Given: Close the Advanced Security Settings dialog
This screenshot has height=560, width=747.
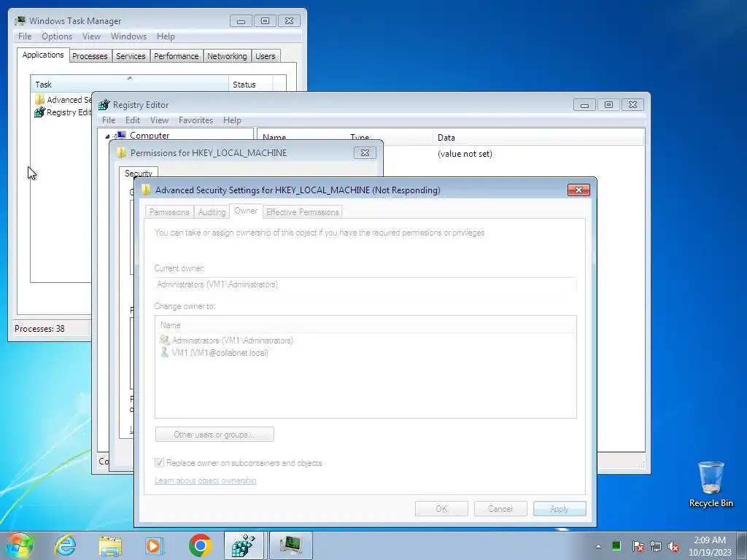Looking at the screenshot, I should pos(578,190).
